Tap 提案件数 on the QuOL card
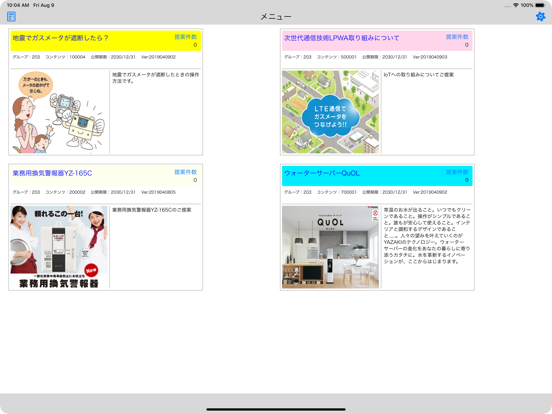This screenshot has width=552, height=414. [457, 172]
